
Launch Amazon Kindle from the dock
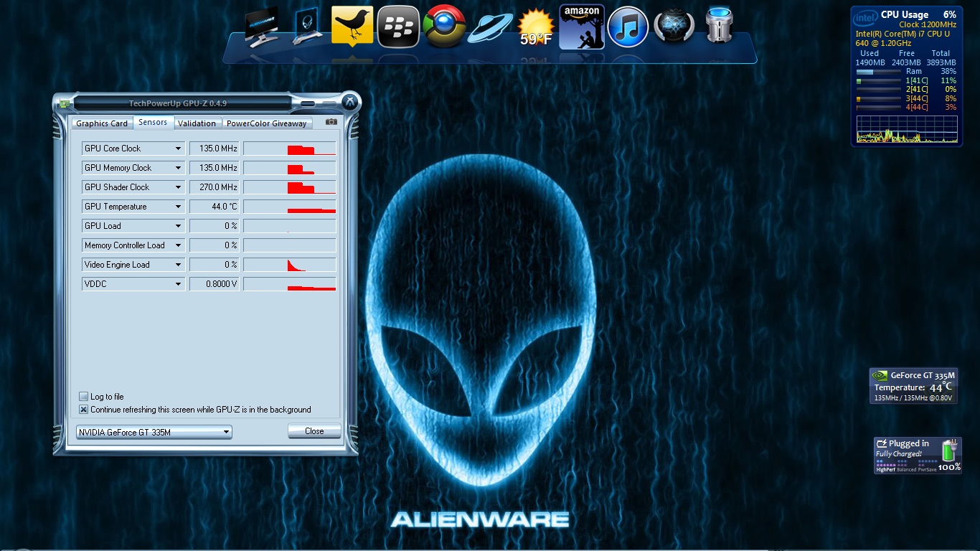pyautogui.click(x=582, y=27)
